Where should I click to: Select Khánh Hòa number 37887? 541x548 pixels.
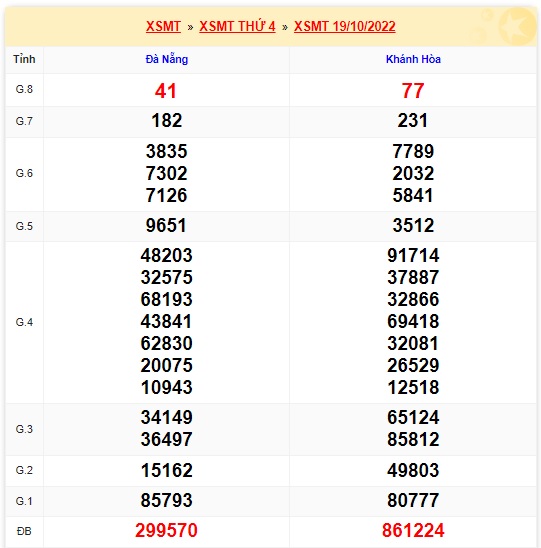tap(413, 277)
